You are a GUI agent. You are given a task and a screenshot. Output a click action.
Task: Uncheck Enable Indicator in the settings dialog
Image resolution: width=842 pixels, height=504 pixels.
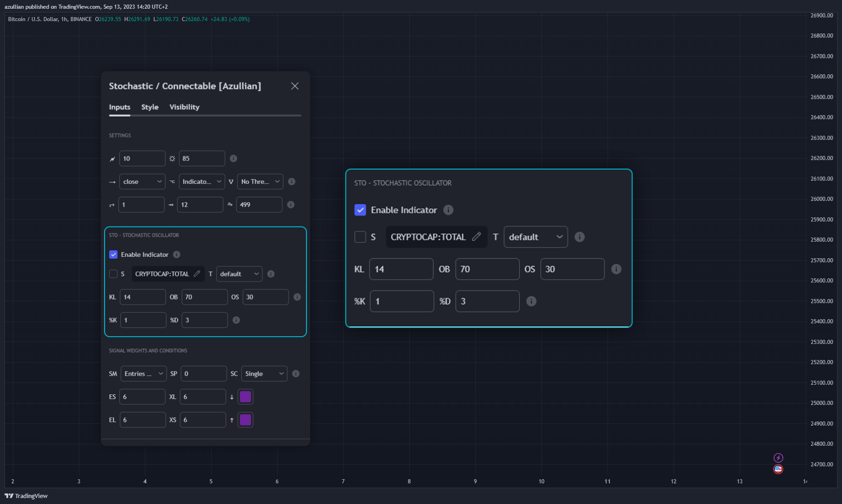(113, 255)
